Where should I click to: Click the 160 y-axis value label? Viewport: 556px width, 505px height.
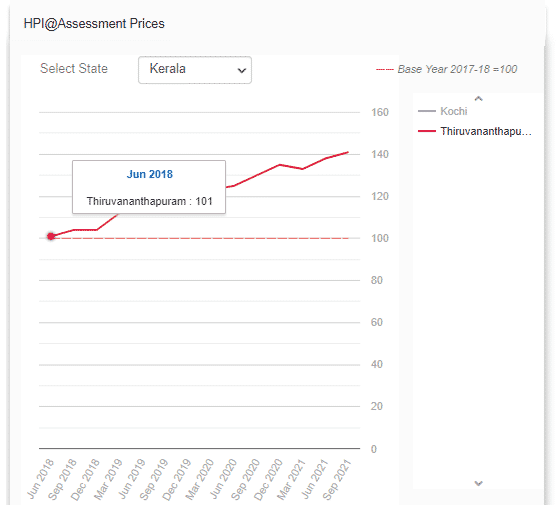point(380,112)
